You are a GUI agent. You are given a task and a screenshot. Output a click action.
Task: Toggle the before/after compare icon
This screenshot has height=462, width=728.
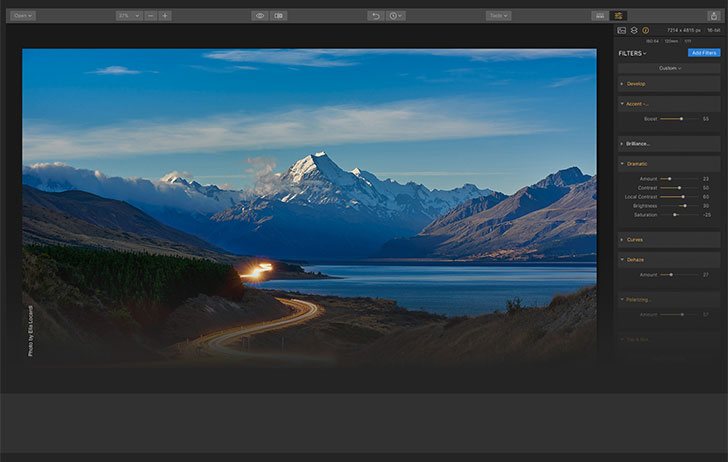(x=279, y=16)
